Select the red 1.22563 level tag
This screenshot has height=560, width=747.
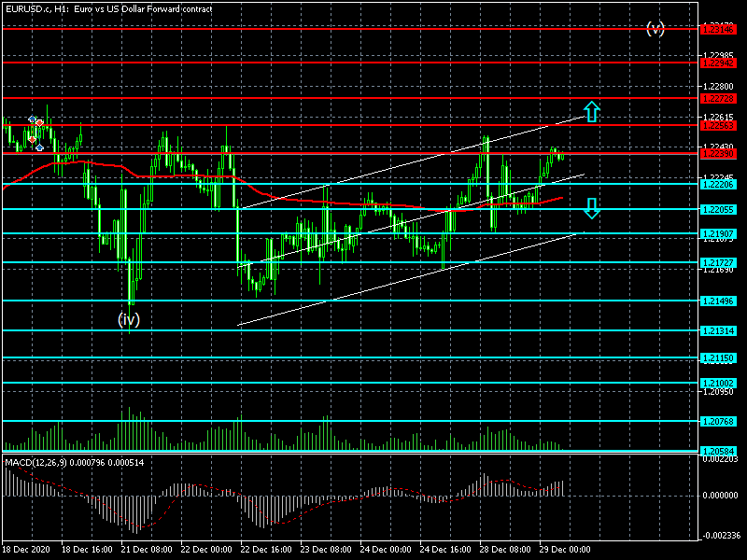(x=722, y=125)
